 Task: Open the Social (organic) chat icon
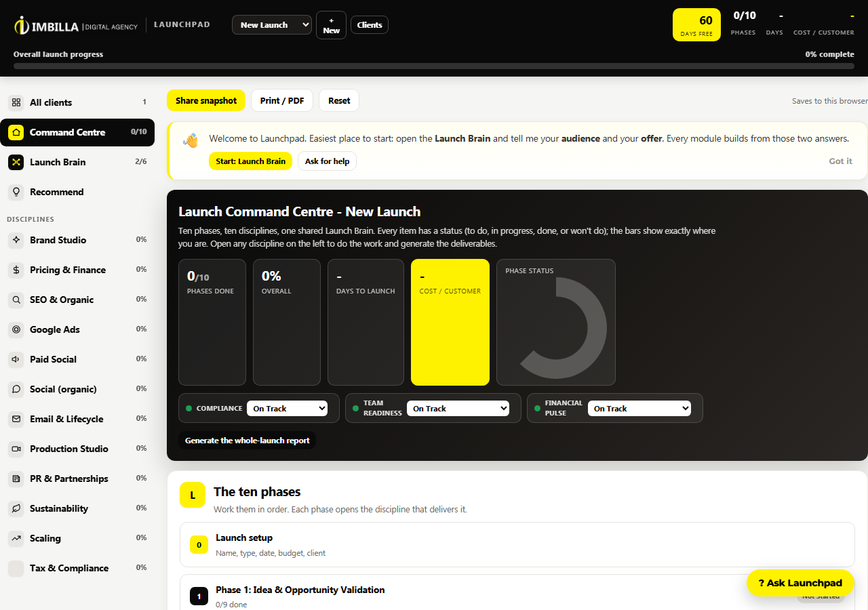[16, 389]
